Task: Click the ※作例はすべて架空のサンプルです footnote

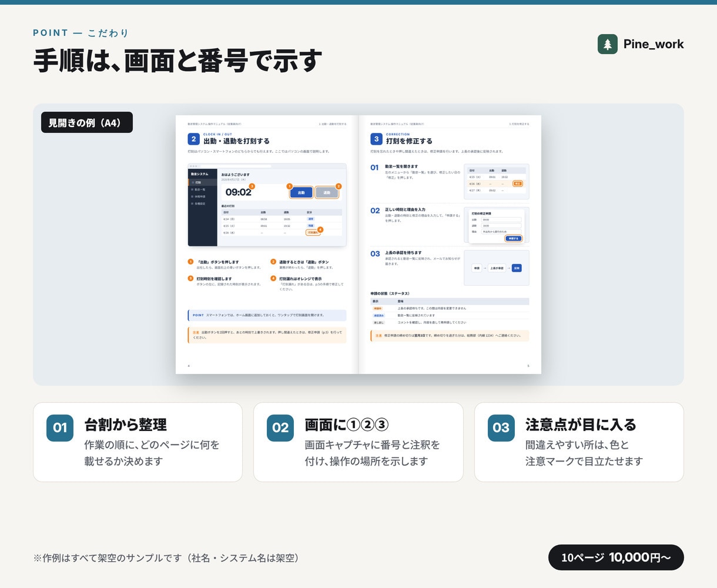Action: 168,558
